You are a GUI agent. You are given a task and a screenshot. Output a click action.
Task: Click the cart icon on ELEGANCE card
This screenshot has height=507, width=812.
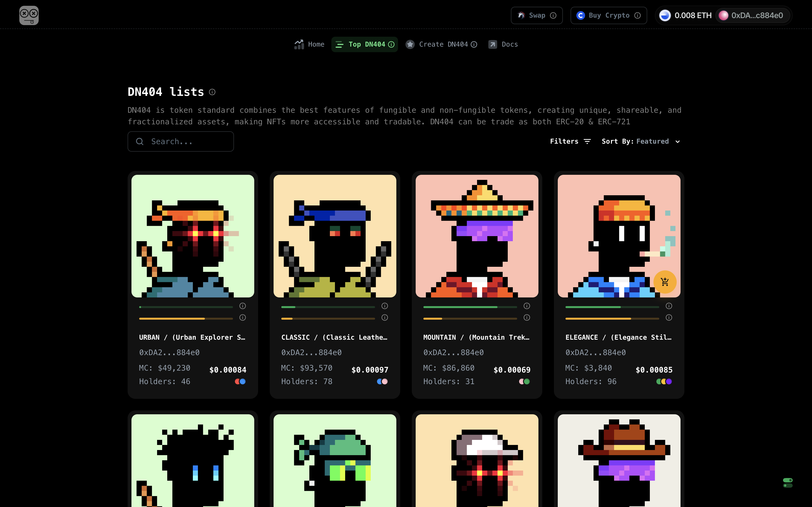point(665,282)
